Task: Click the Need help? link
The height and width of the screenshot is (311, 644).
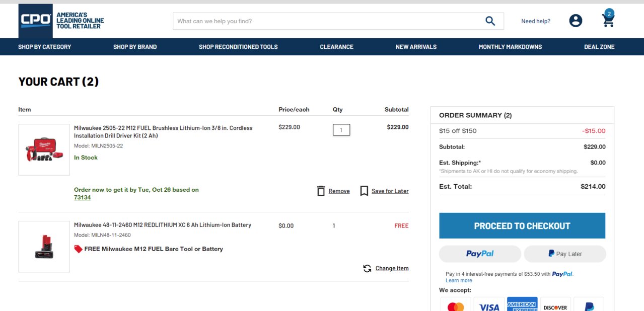Action: (x=536, y=21)
